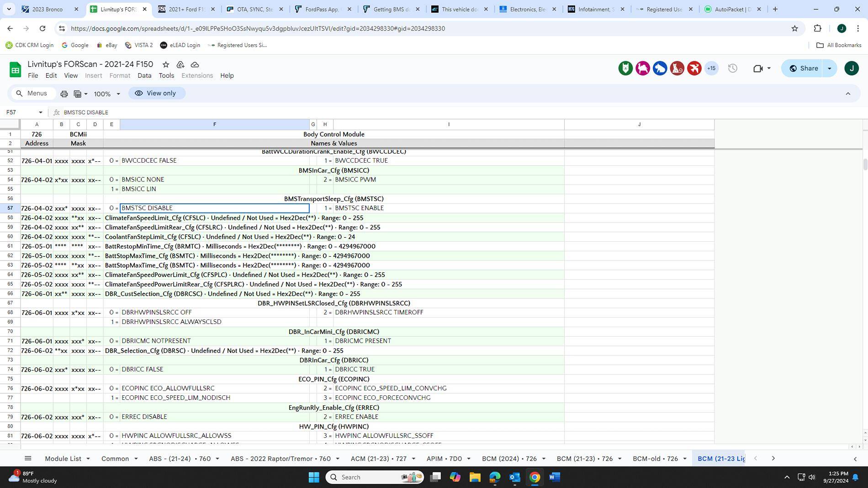Click the Google Sheets home icon

[x=15, y=69]
